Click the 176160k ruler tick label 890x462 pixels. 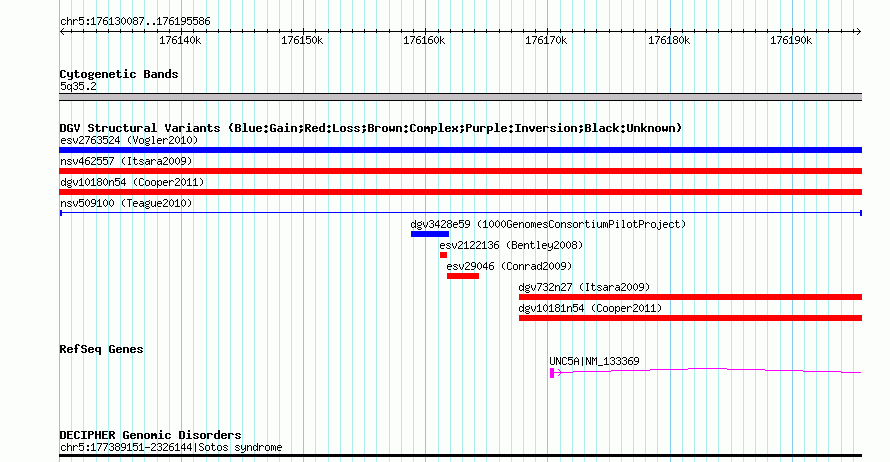pyautogui.click(x=424, y=40)
